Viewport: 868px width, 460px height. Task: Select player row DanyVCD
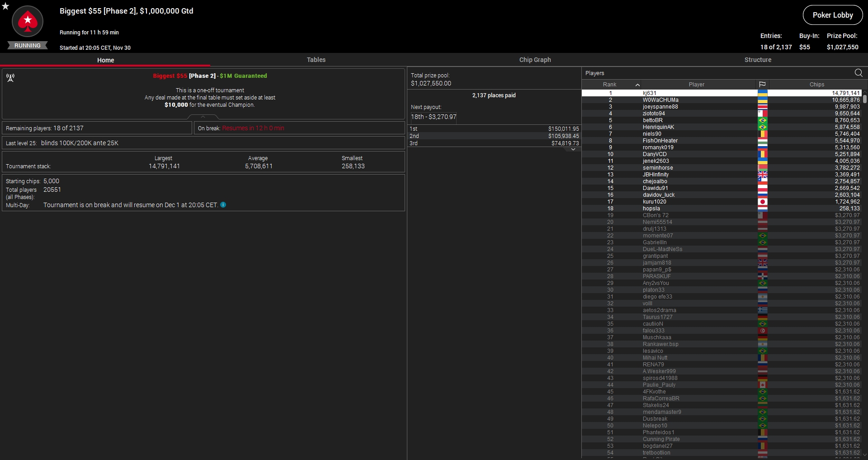[x=722, y=154]
